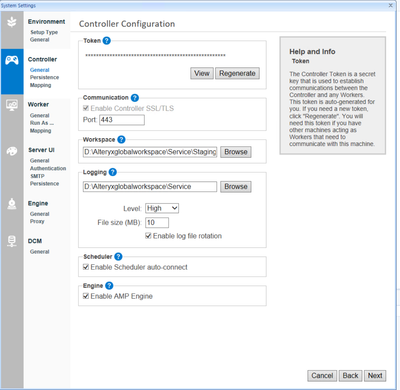
Task: Open Worker Run As page
Action: click(42, 123)
